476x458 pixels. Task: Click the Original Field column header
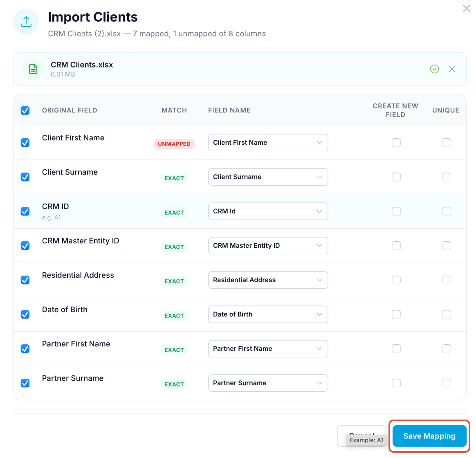70,110
